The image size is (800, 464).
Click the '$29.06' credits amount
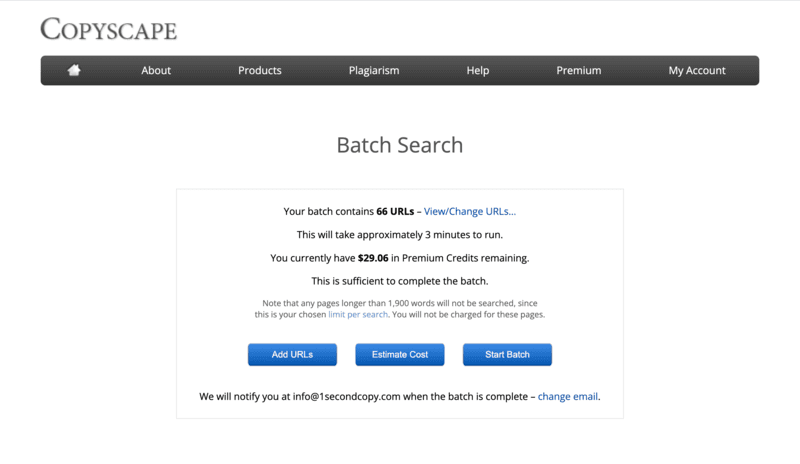coord(373,258)
